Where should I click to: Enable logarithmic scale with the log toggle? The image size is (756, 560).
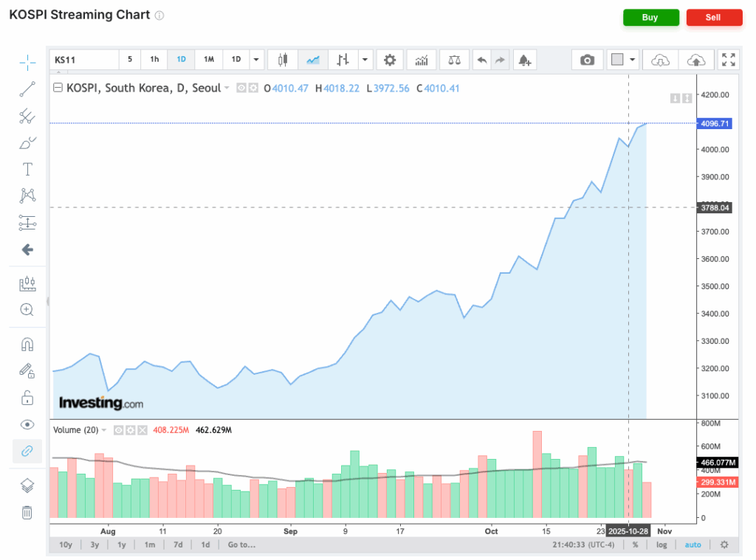[661, 545]
